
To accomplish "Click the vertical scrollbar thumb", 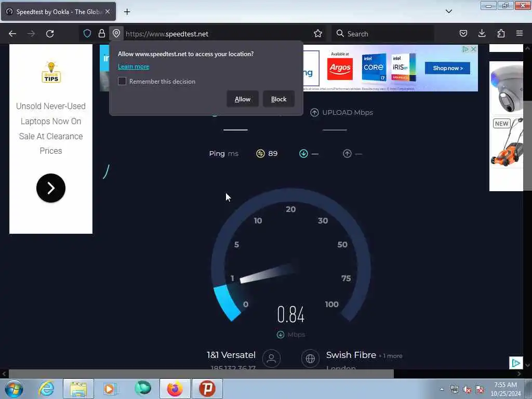I will point(528,146).
